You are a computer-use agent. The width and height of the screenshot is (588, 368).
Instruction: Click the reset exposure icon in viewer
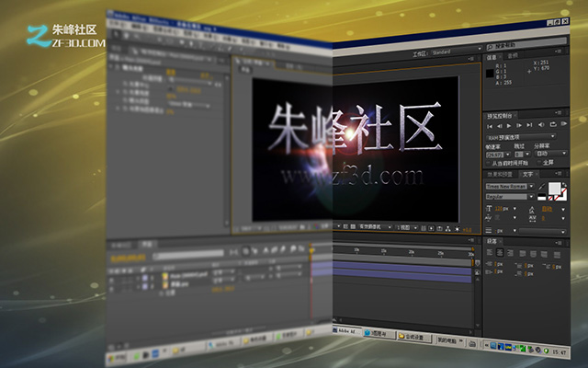(x=458, y=229)
